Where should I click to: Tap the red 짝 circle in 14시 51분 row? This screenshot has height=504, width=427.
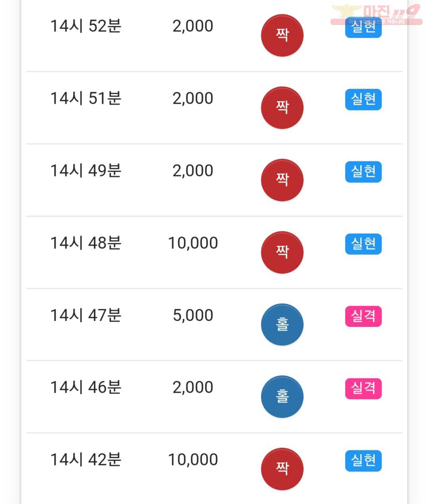coord(282,108)
